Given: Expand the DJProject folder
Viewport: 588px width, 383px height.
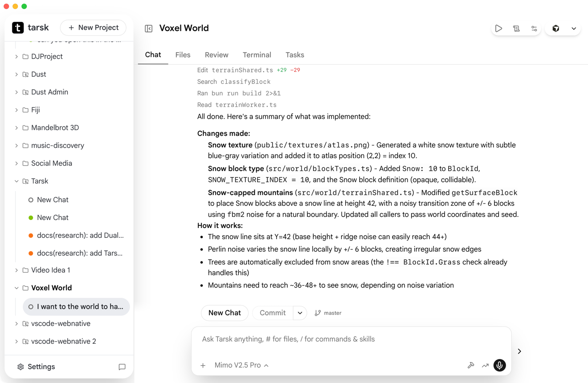Looking at the screenshot, I should tap(16, 57).
